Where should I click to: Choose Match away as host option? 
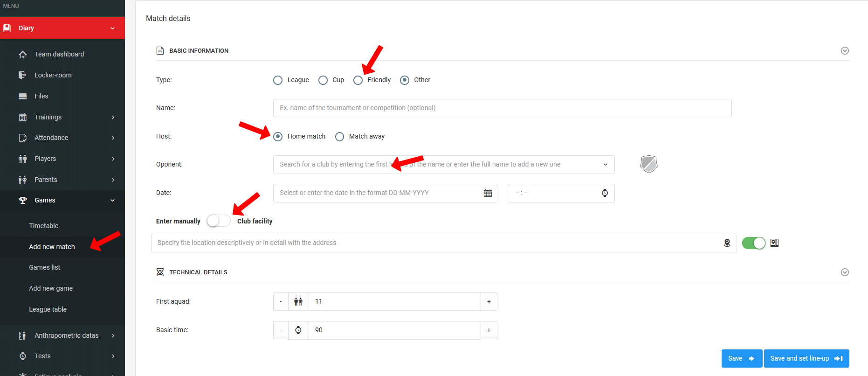pyautogui.click(x=340, y=137)
